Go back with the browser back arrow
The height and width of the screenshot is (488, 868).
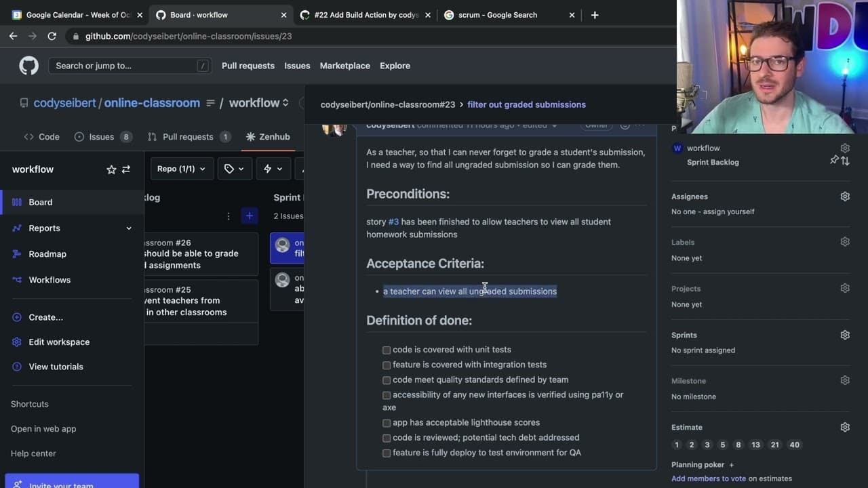tap(13, 36)
